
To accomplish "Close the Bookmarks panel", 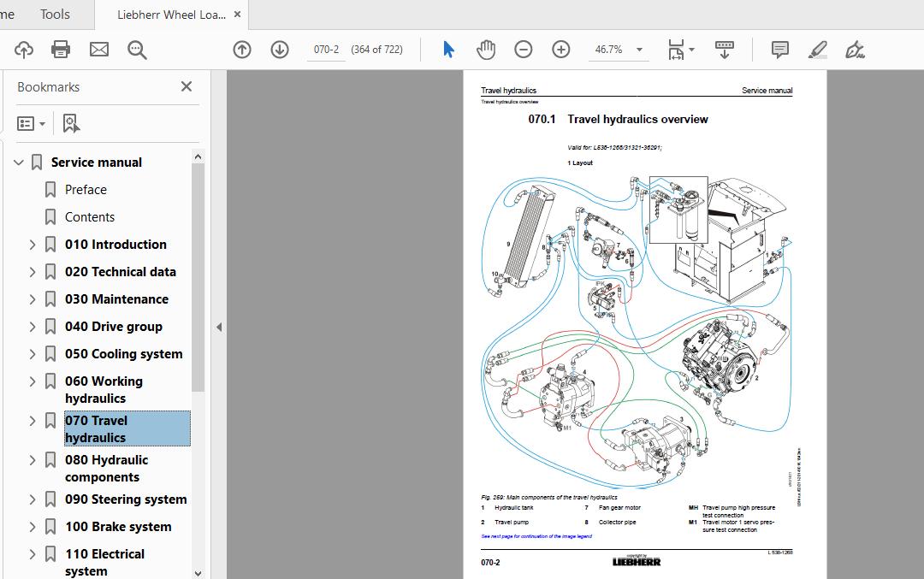I will (x=187, y=86).
